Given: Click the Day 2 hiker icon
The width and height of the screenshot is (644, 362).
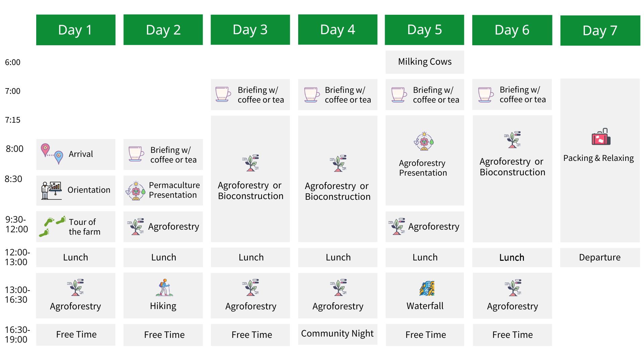Looking at the screenshot, I should 164,288.
